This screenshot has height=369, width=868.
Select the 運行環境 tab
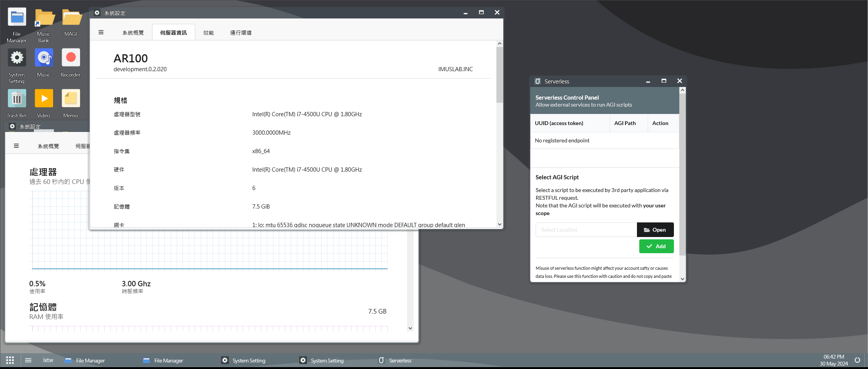pos(241,33)
